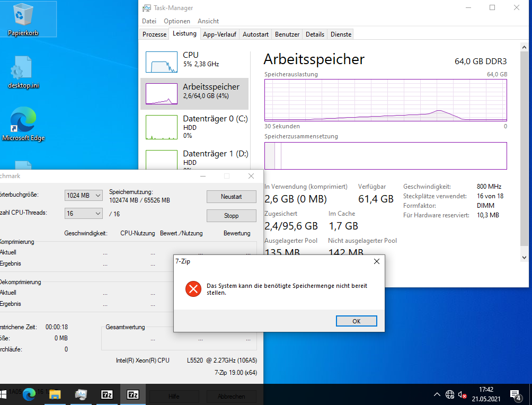The height and width of the screenshot is (405, 532).
Task: Click the Hilfe button in the benchmark window
Action: (x=174, y=396)
